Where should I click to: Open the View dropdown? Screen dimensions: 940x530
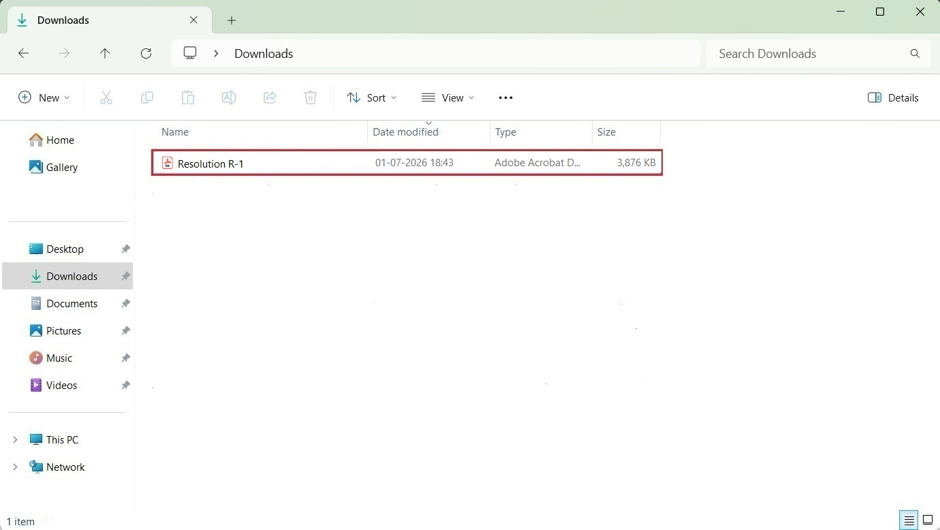pyautogui.click(x=448, y=98)
